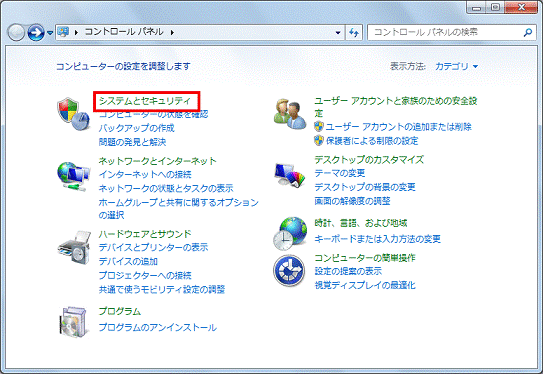The height and width of the screenshot is (374, 543).
Task: Open コンピューターの簡単操作 category link
Action: point(365,258)
